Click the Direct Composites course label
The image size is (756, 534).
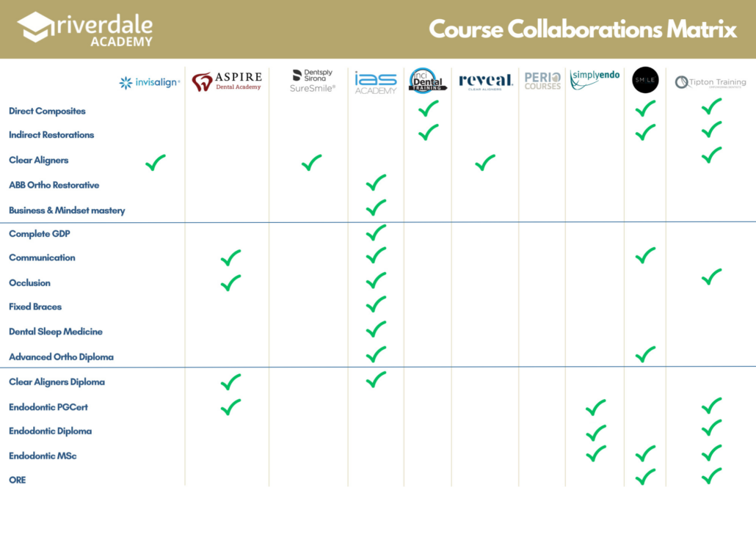tap(47, 111)
